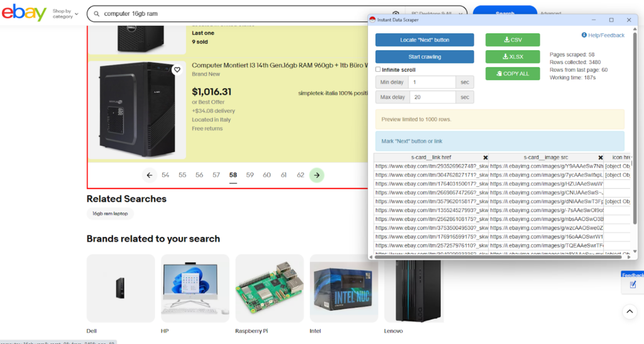
Task: Click simpletek-italia seller text
Action: click(333, 93)
